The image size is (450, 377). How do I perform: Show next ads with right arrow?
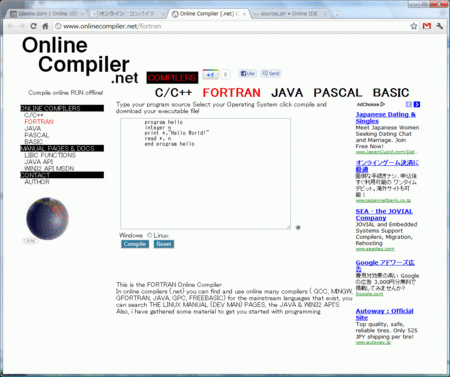pyautogui.click(x=417, y=104)
